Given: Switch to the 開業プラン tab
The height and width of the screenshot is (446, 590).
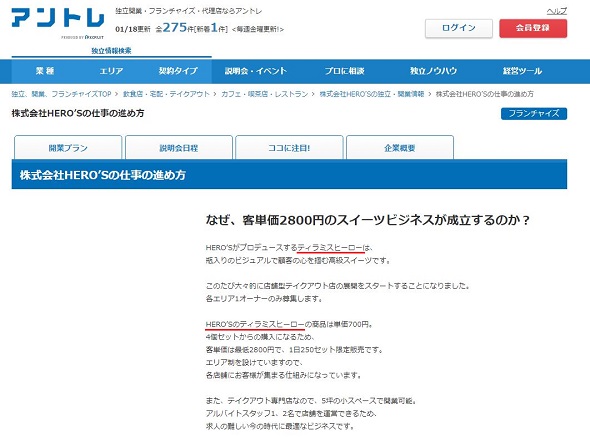Looking at the screenshot, I should point(68,148).
